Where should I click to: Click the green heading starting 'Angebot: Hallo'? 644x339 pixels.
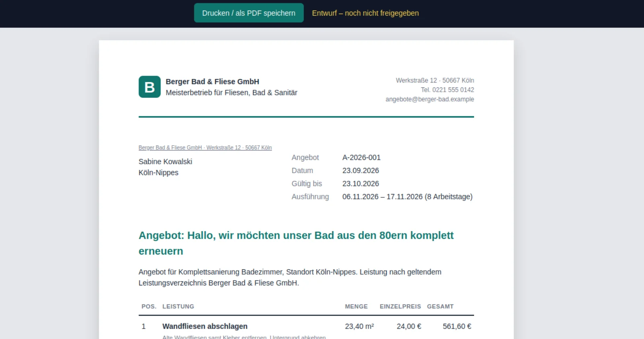[x=296, y=243]
